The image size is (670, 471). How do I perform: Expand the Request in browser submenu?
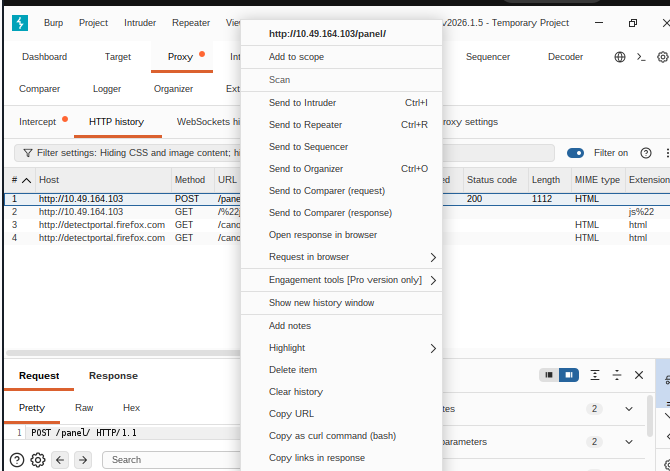click(433, 257)
